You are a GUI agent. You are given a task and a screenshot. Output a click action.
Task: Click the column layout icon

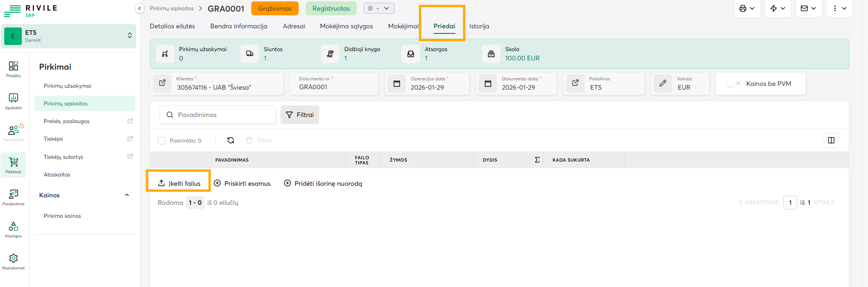click(831, 140)
